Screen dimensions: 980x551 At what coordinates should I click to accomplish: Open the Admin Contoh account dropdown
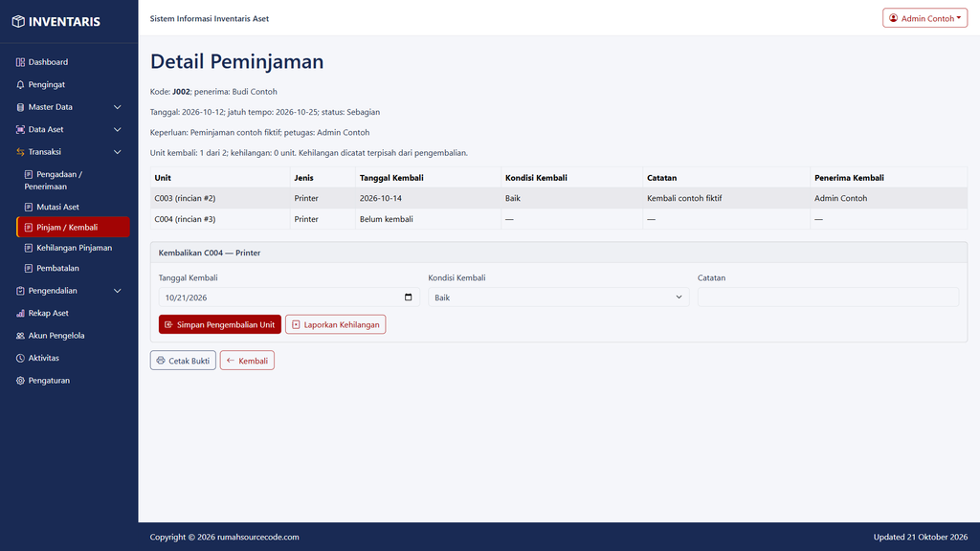924,18
